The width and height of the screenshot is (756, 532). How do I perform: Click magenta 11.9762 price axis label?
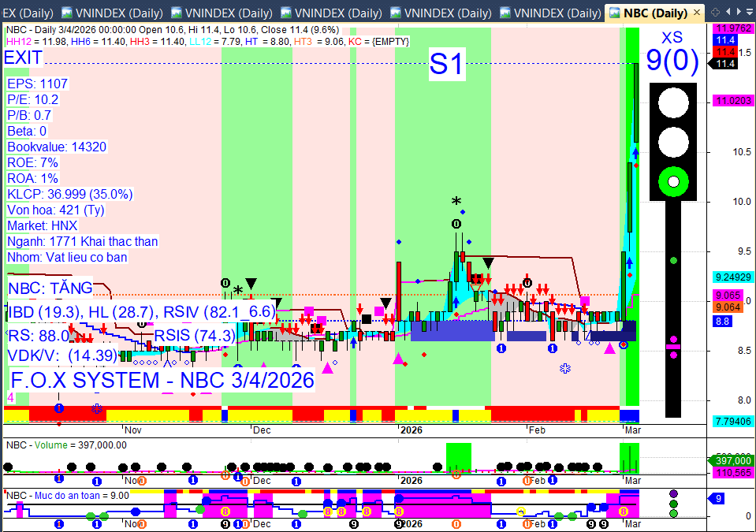tap(733, 28)
